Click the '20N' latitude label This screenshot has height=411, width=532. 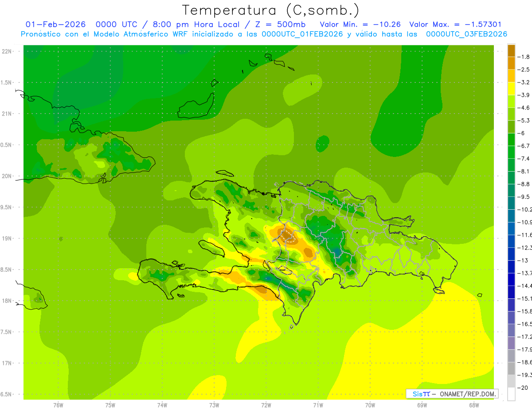click(x=7, y=176)
